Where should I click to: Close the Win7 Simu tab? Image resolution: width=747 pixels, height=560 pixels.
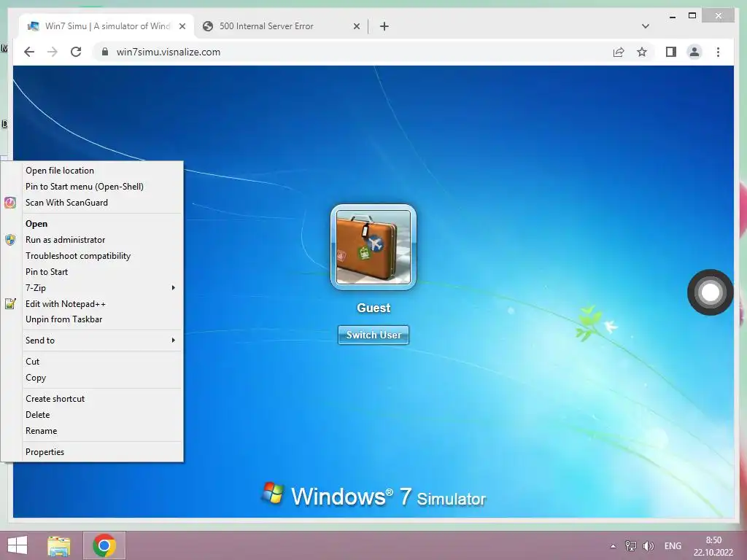tap(182, 26)
